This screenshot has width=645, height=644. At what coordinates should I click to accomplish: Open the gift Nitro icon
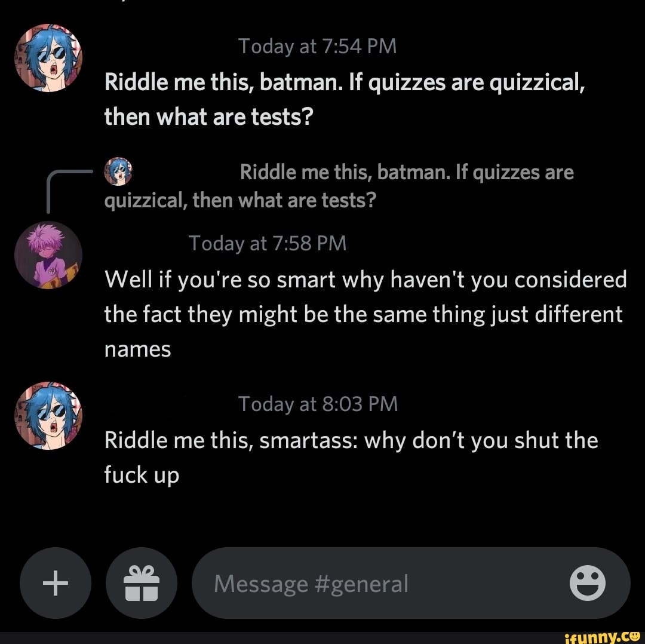142,582
